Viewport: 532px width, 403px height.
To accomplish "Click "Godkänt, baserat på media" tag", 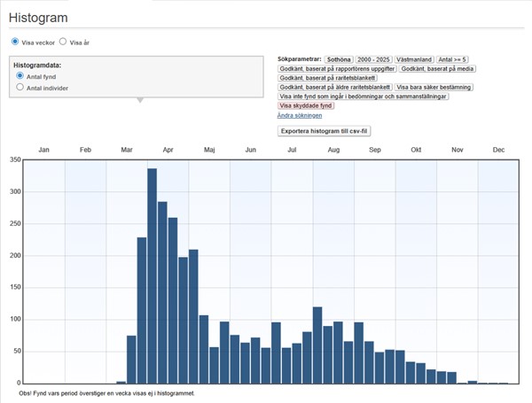I will click(x=437, y=68).
